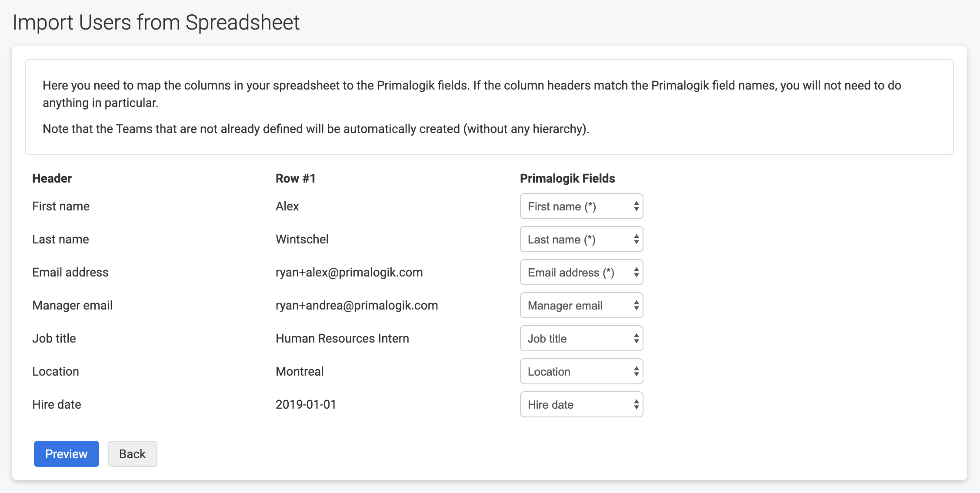Expand the Email address (*) mapping dropdown
Viewport: 980px width, 493px height.
[581, 273]
